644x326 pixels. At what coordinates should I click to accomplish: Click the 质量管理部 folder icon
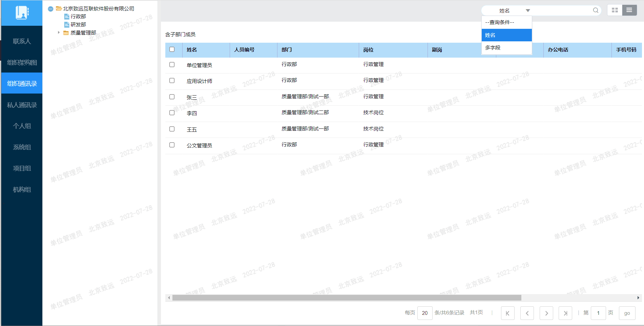click(x=66, y=33)
